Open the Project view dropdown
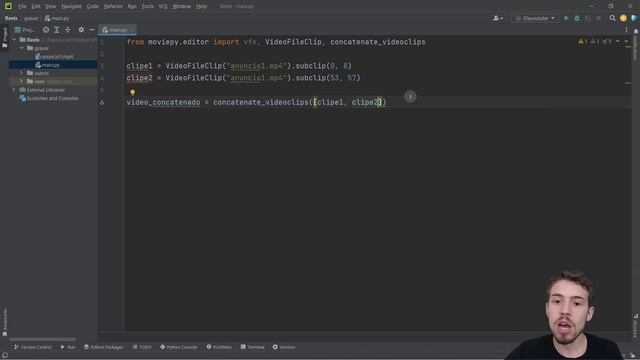This screenshot has width=640, height=360. pos(24,30)
